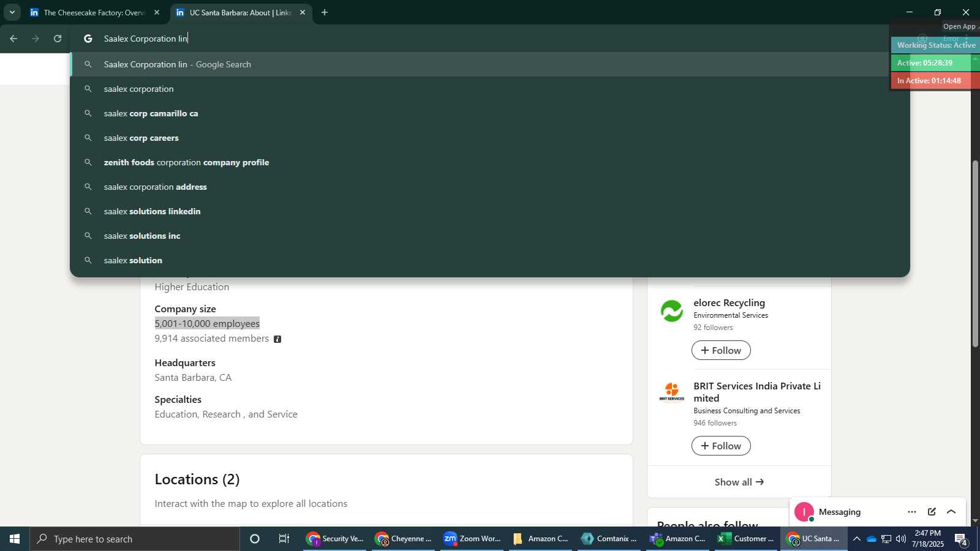Open Messaging options ellipsis menu
This screenshot has height=551, width=980.
tap(912, 512)
